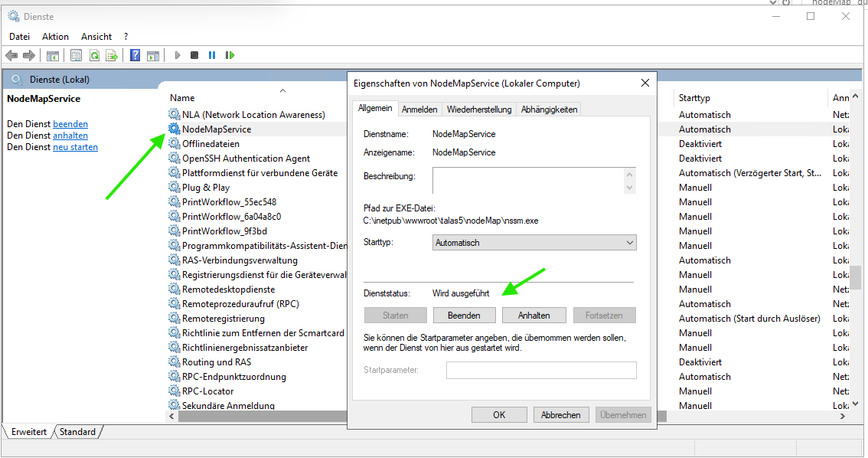Click the Starttyp column header

tap(694, 98)
